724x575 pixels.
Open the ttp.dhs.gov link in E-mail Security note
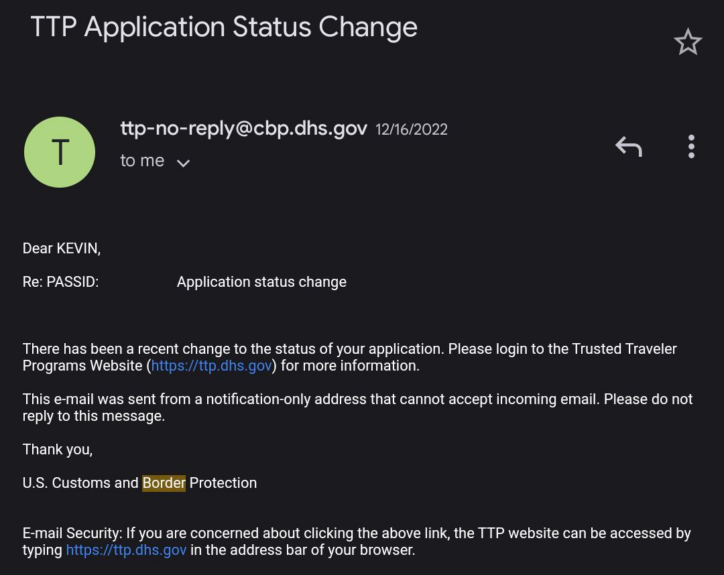[126, 550]
